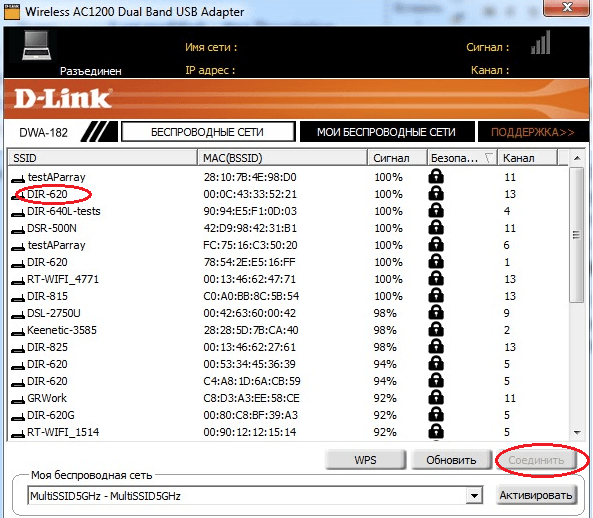Click lock icon in DSR-500N row
This screenshot has height=518, width=593.
pyautogui.click(x=436, y=228)
